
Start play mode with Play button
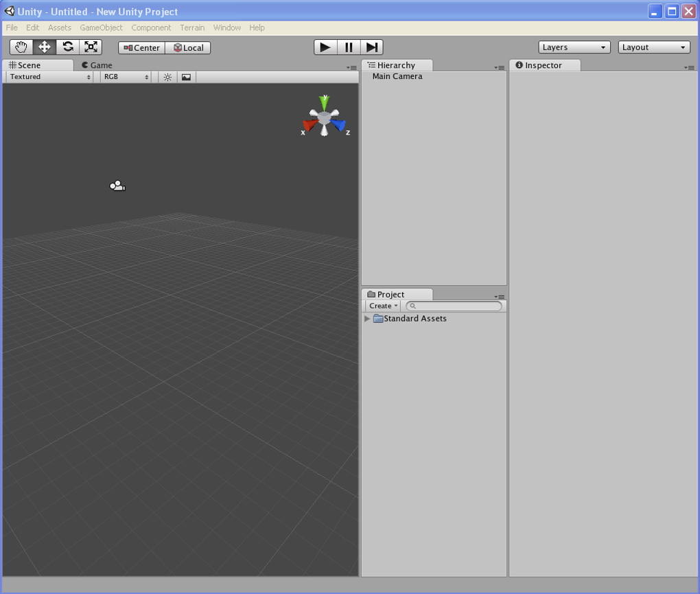325,47
